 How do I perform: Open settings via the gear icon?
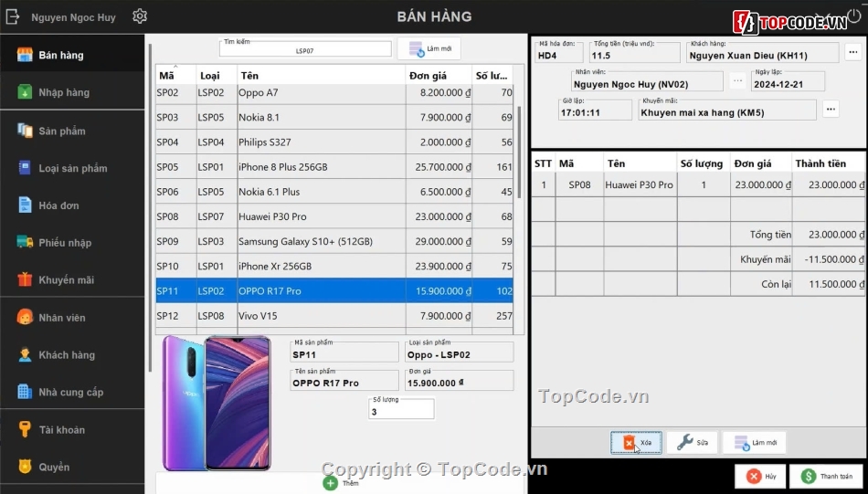pos(140,16)
